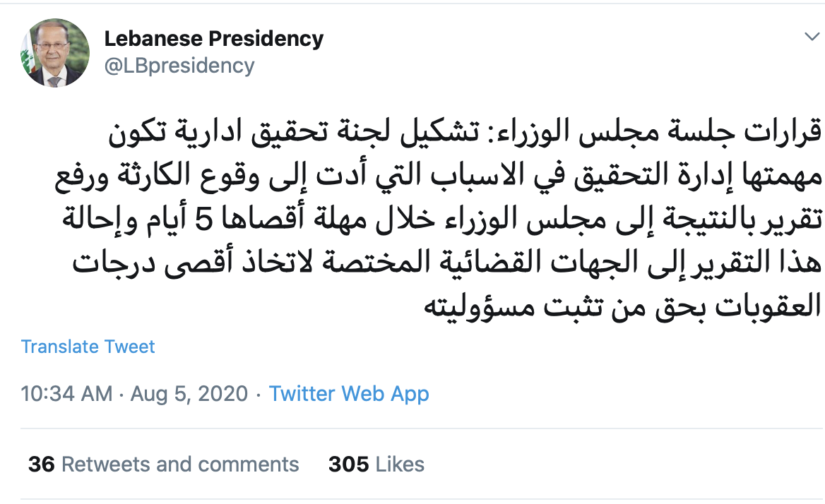Click the number 36 retweet count
The width and height of the screenshot is (825, 504).
coord(42,464)
